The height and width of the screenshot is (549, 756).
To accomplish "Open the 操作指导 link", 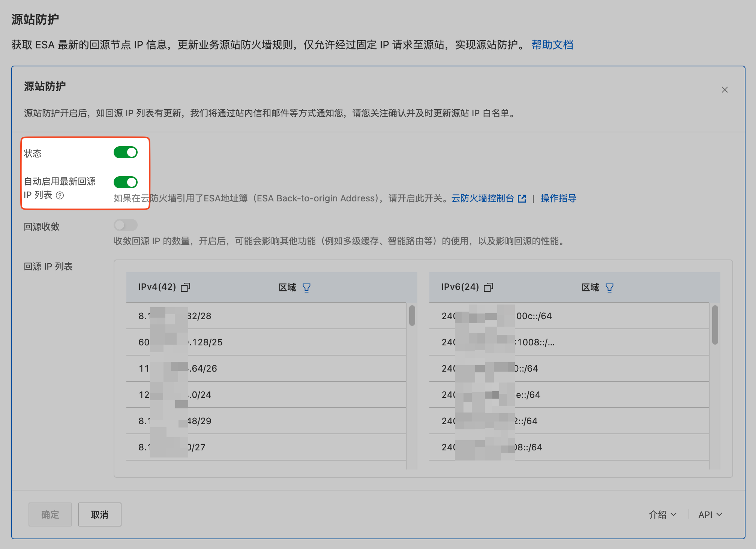I will coord(558,198).
